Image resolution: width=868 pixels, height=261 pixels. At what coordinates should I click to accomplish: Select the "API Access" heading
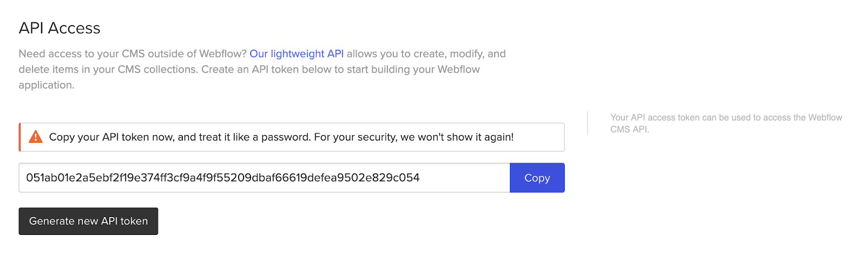[x=60, y=28]
